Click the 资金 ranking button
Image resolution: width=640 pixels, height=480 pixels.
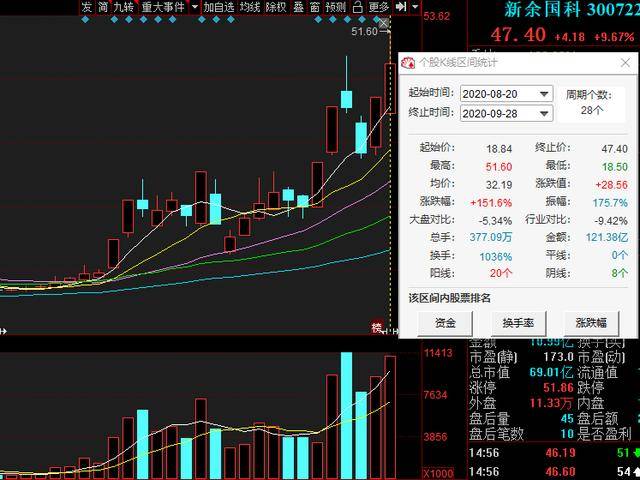tap(445, 323)
